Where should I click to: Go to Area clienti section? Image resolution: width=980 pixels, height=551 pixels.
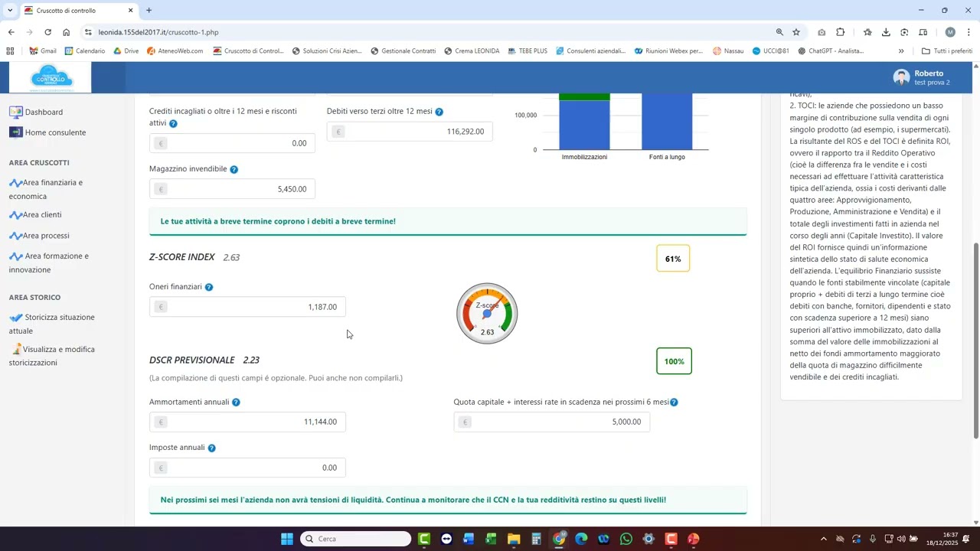41,215
